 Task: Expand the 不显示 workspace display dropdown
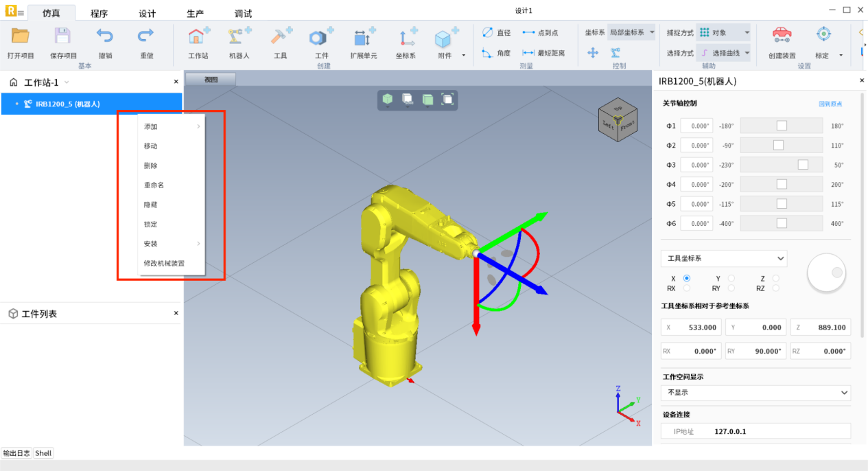(x=755, y=393)
